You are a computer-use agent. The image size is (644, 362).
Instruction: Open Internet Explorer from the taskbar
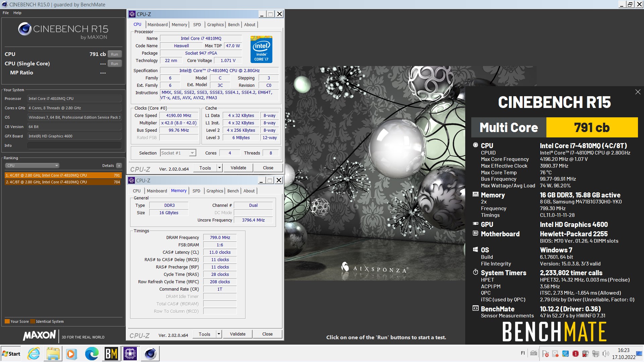[34, 354]
